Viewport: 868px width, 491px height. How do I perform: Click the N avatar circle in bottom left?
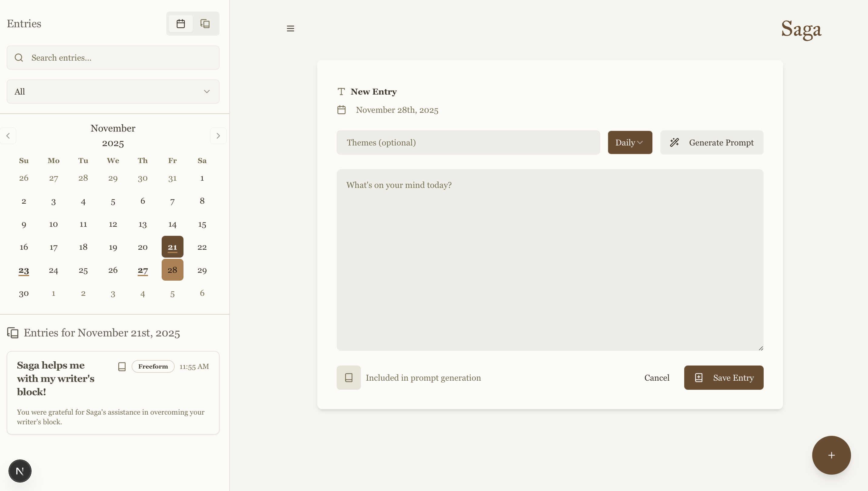click(x=20, y=471)
